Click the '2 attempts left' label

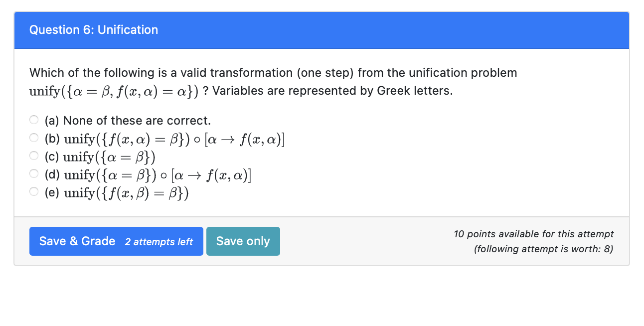click(x=160, y=242)
